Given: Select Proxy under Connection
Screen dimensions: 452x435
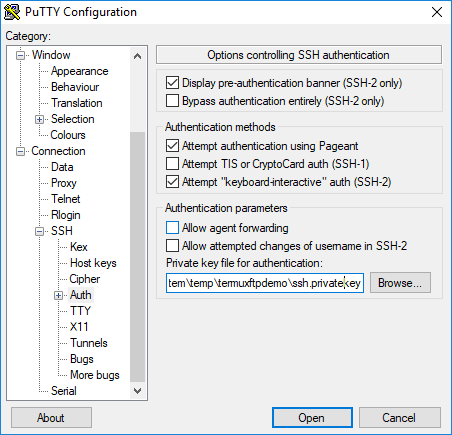Looking at the screenshot, I should click(x=64, y=183).
